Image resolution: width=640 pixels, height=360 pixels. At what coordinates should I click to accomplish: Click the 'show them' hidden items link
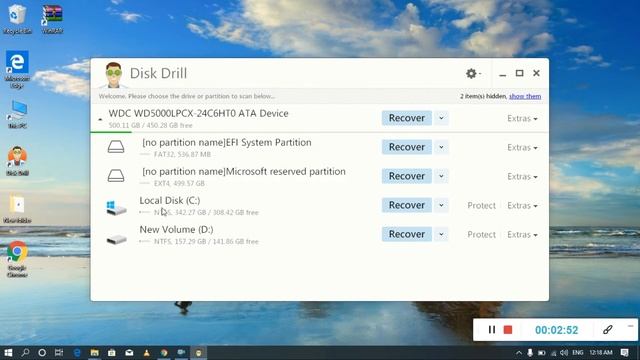(x=525, y=96)
